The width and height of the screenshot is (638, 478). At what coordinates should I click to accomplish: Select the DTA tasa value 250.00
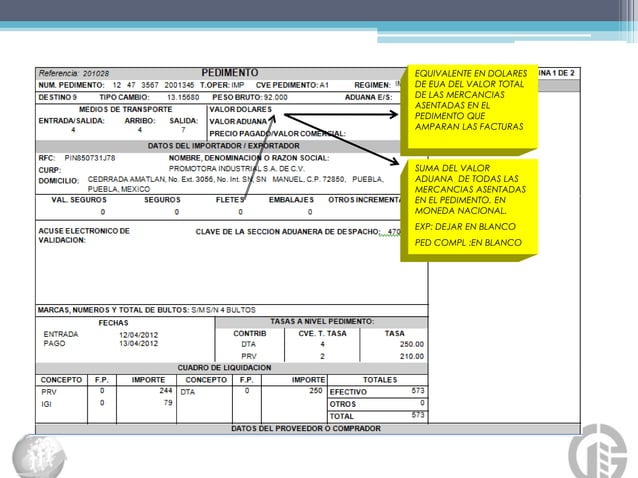coord(412,344)
